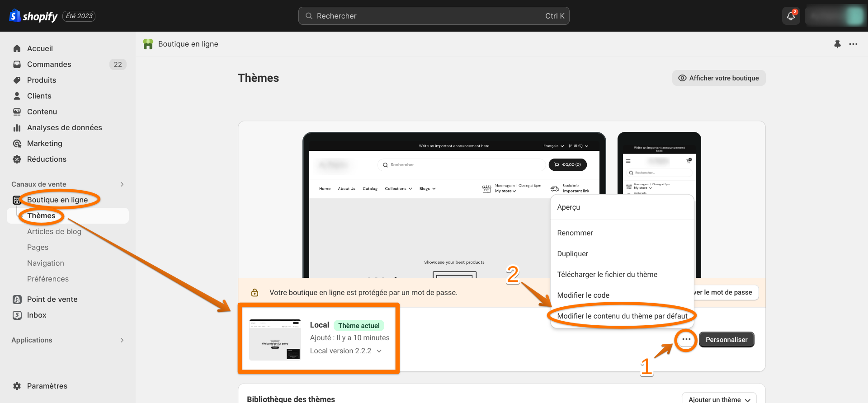Click the Été 2023 badge
Image resolution: width=868 pixels, height=403 pixels.
(79, 16)
